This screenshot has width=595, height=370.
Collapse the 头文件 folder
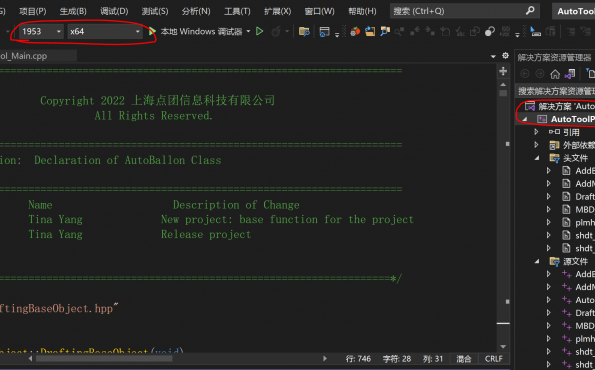tap(537, 158)
